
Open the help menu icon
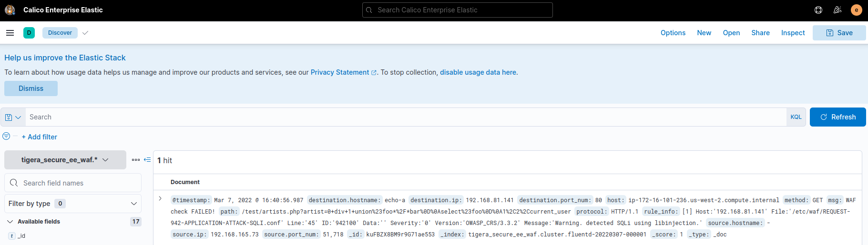(818, 10)
